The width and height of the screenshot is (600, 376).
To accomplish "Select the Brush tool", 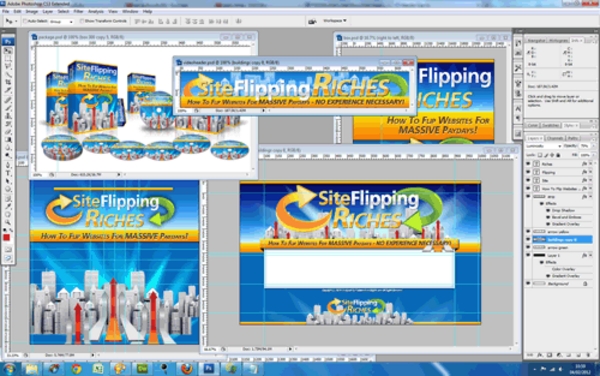I will point(8,108).
